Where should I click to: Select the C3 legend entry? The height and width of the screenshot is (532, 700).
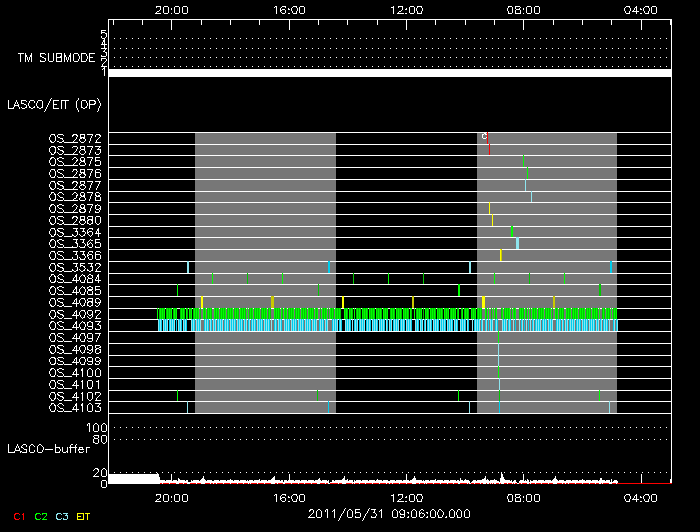pos(64,516)
